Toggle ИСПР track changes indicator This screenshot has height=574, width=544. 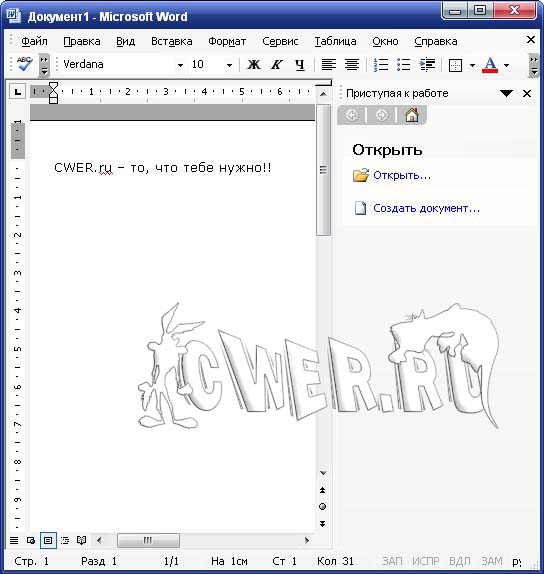pyautogui.click(x=426, y=561)
